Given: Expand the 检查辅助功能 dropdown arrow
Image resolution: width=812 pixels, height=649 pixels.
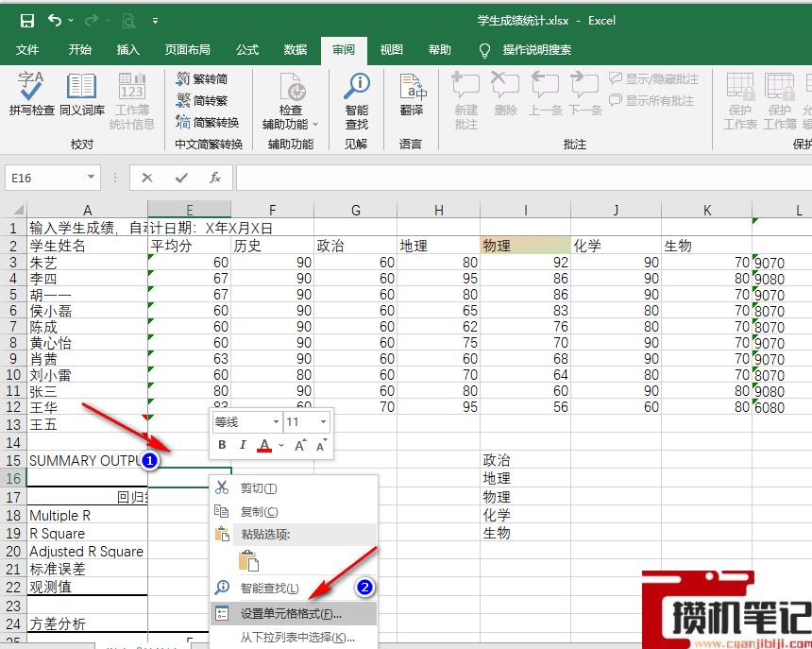Looking at the screenshot, I should 315,125.
